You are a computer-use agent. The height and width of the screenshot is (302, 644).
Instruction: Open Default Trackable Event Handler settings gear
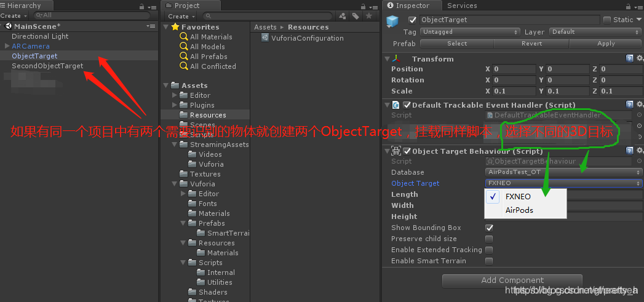639,105
